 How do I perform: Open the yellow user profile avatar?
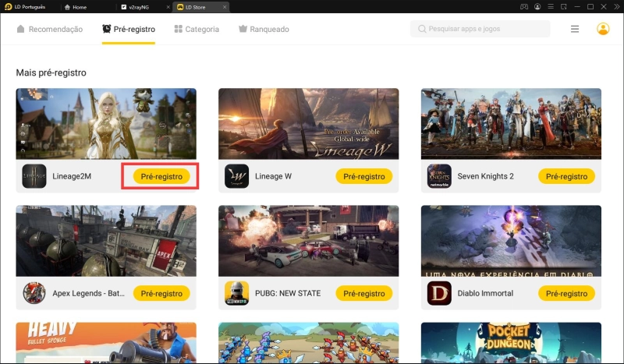click(603, 29)
